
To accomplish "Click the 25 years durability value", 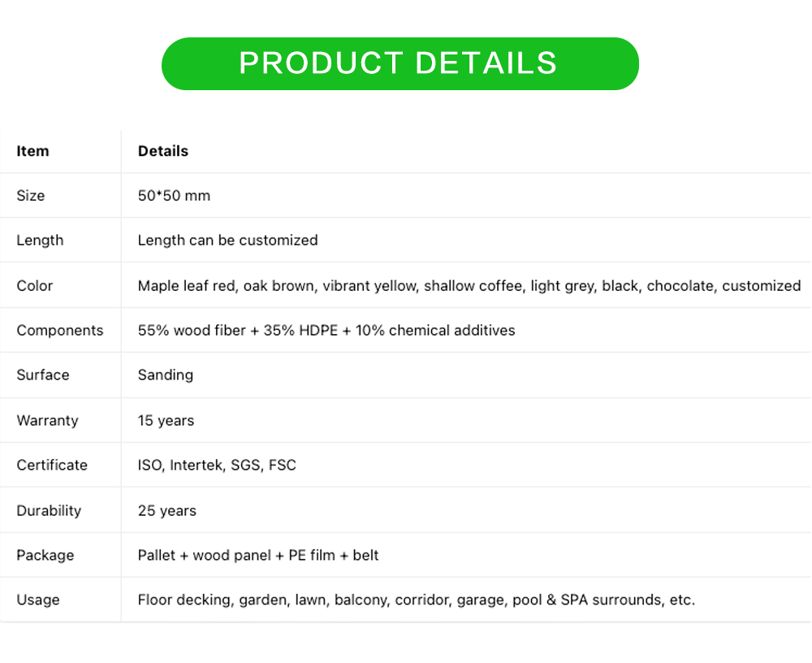I will click(x=167, y=511).
